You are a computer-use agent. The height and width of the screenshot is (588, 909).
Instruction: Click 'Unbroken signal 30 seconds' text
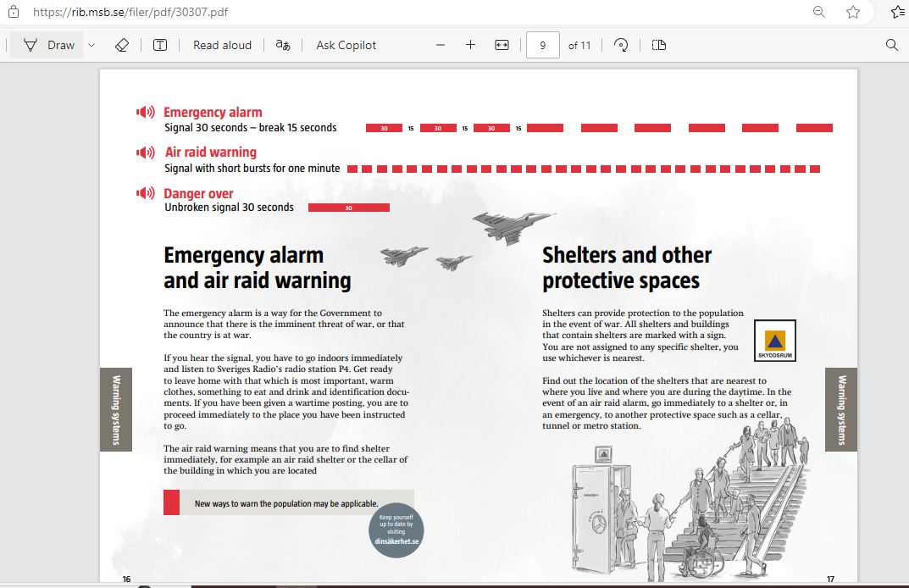pyautogui.click(x=229, y=207)
